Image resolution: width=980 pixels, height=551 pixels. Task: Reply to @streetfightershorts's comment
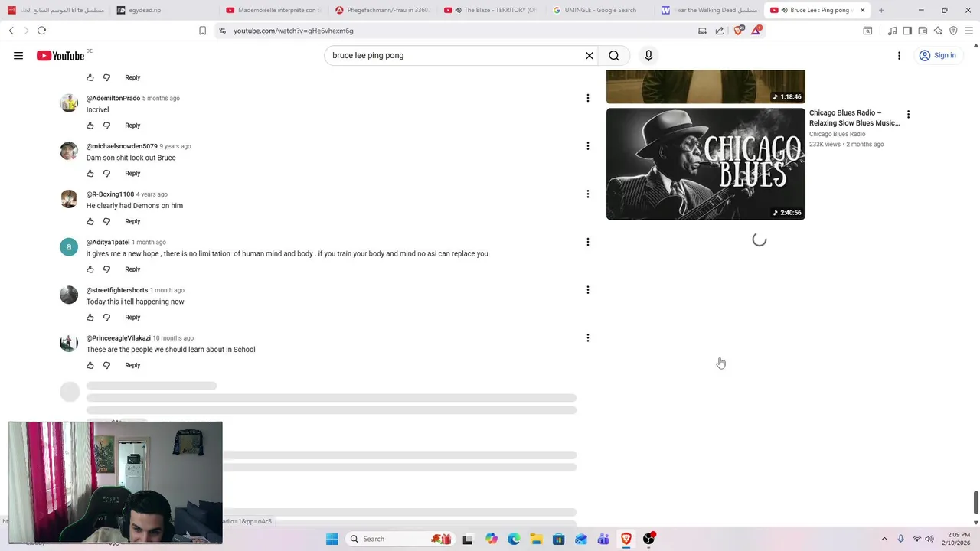132,318
